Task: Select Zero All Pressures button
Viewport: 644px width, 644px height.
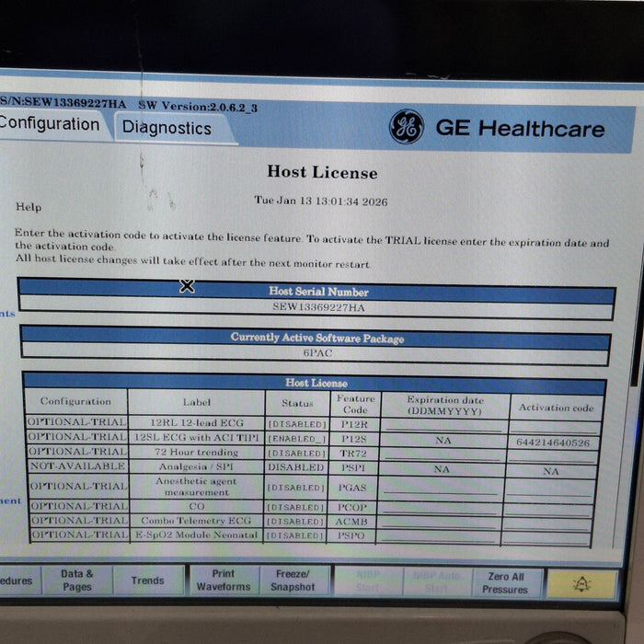Action: (506, 582)
